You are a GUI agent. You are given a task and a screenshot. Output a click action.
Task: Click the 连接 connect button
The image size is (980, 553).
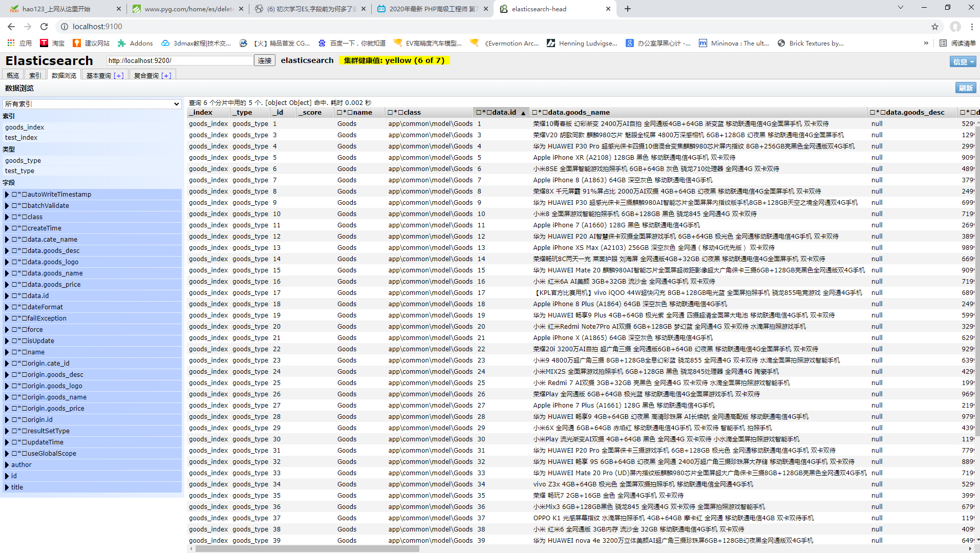click(x=265, y=60)
